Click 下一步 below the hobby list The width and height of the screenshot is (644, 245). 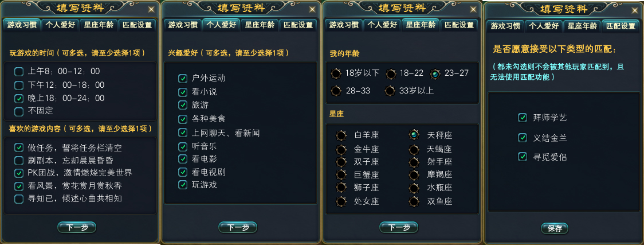[237, 227]
